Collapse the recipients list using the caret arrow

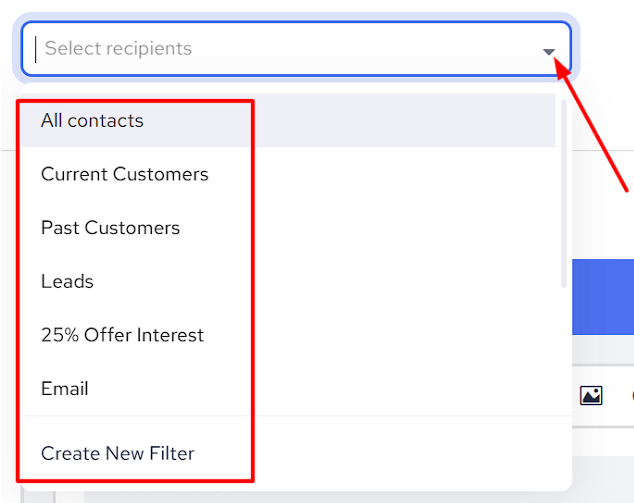(548, 51)
